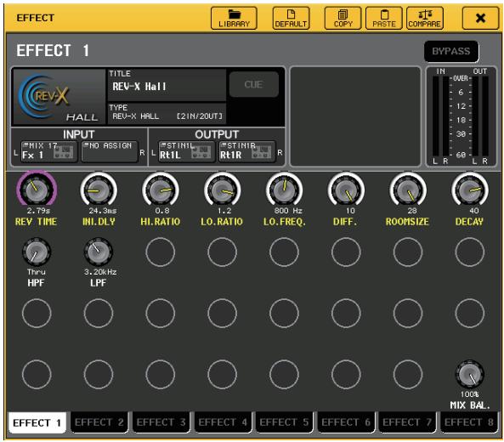Click the IN/OUT level meter panel
Screen dimensions: 504x442
(461, 116)
